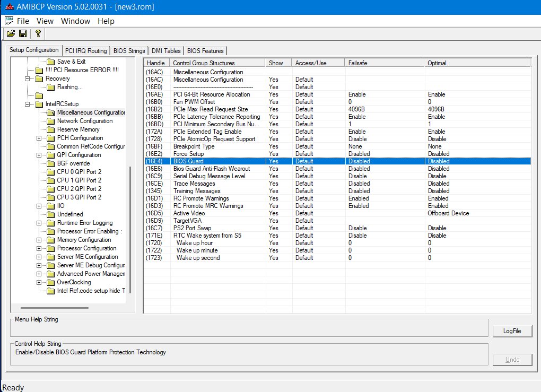Open the Window menu
The image size is (541, 392).
[75, 21]
